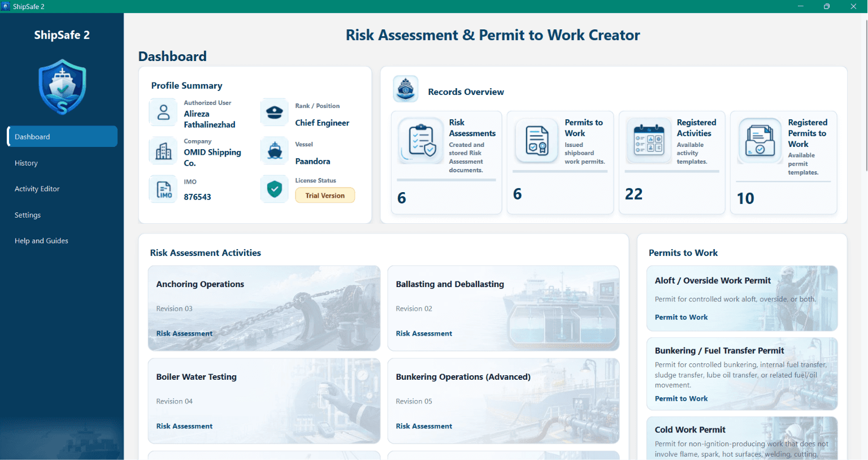Open Permit to Work link under Bunkering / Fuel Transfer
The image size is (868, 460).
click(681, 398)
